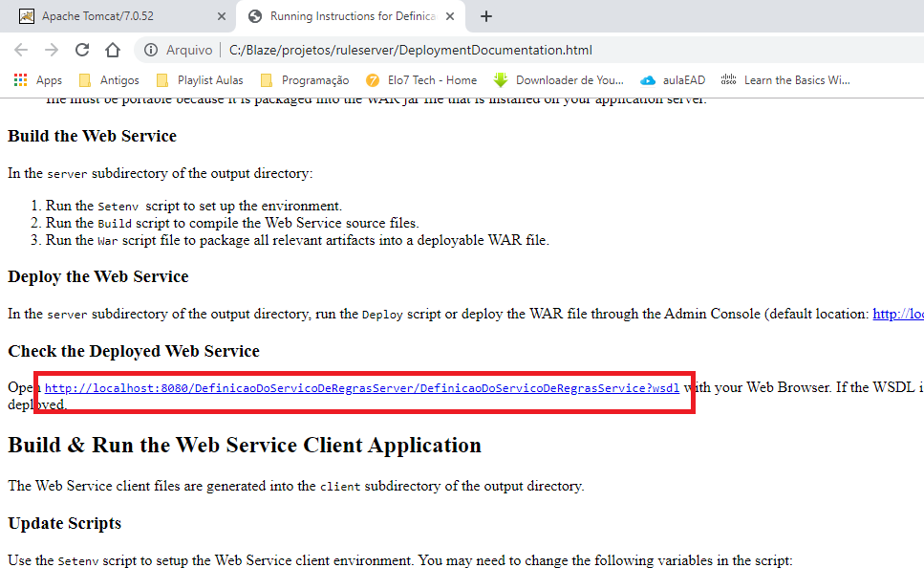
Task: Select the Running Instructions tab
Action: tap(344, 15)
